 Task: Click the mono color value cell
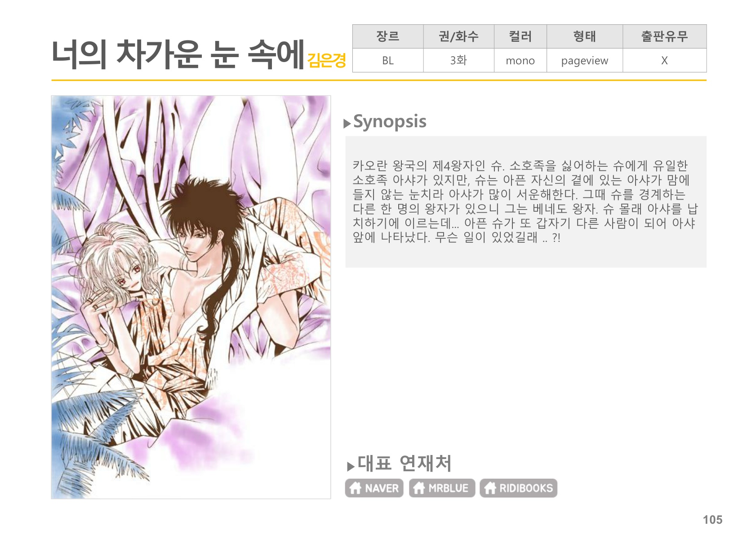pyautogui.click(x=520, y=60)
